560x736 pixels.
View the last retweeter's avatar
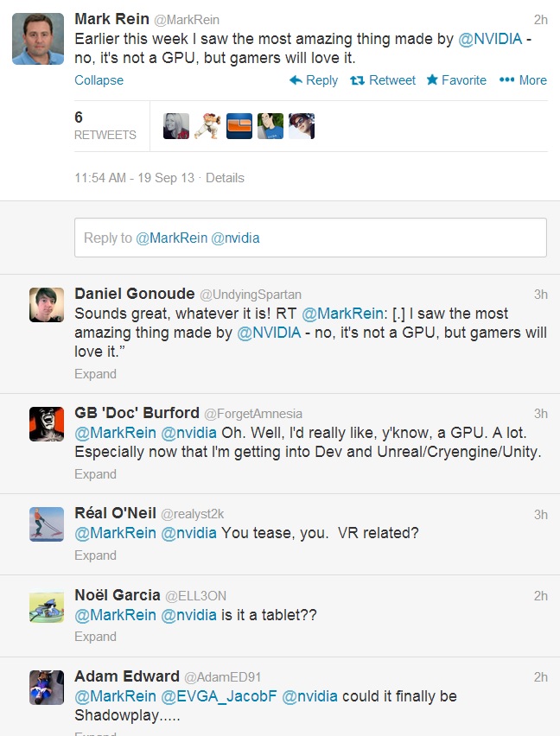click(x=302, y=126)
